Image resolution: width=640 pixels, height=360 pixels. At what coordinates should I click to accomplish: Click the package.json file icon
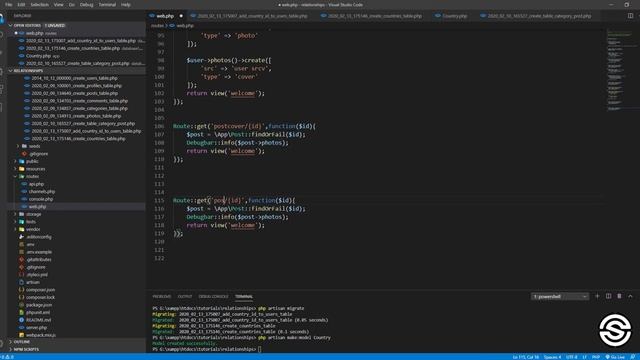(22, 305)
